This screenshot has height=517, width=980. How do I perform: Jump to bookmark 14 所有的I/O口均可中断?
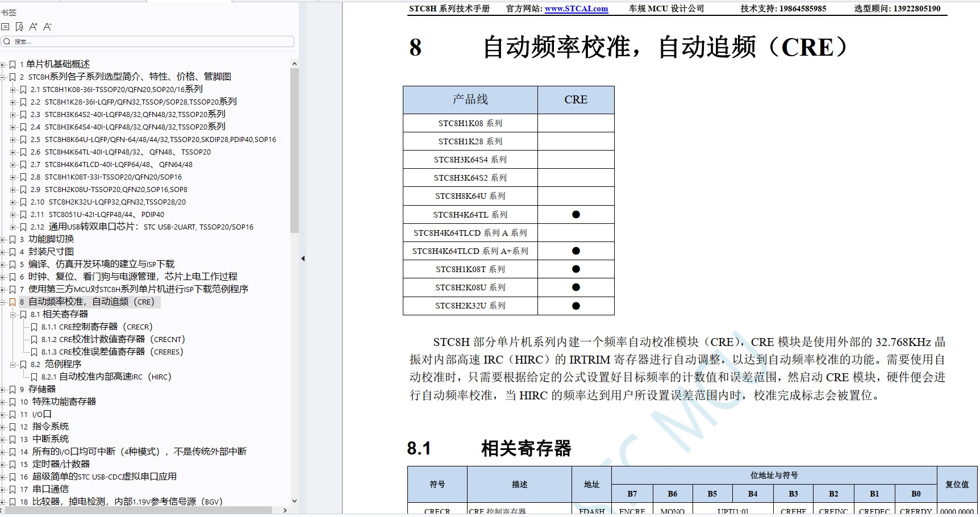tap(134, 452)
